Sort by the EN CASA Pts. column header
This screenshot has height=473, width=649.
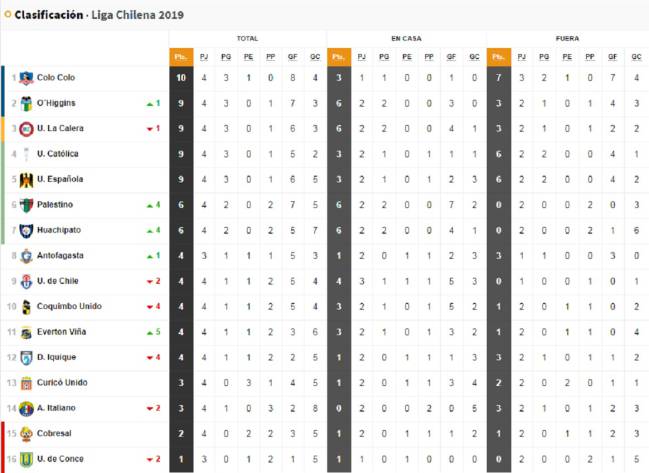tap(338, 57)
